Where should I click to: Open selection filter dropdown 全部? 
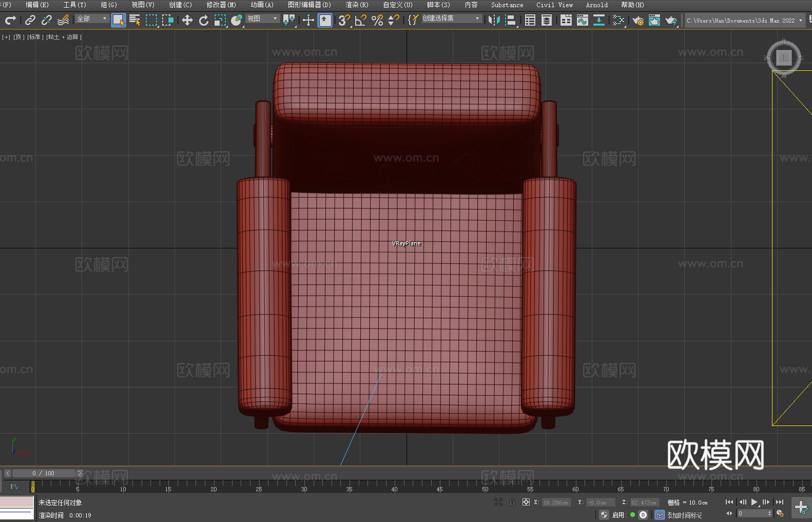(x=92, y=18)
